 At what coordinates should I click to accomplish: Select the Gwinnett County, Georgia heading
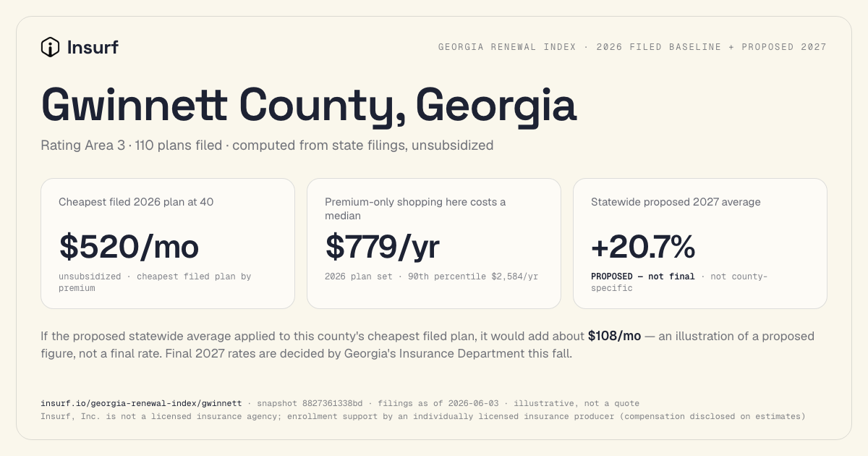pos(309,104)
